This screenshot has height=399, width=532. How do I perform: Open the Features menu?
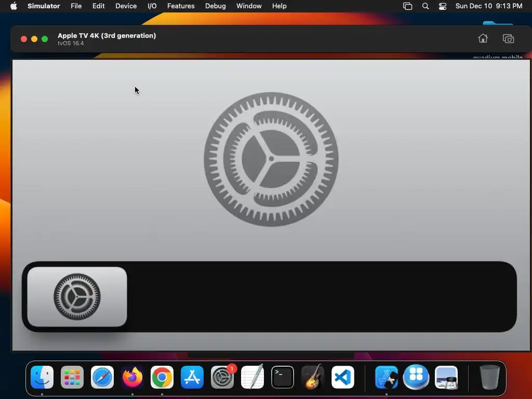tap(181, 6)
